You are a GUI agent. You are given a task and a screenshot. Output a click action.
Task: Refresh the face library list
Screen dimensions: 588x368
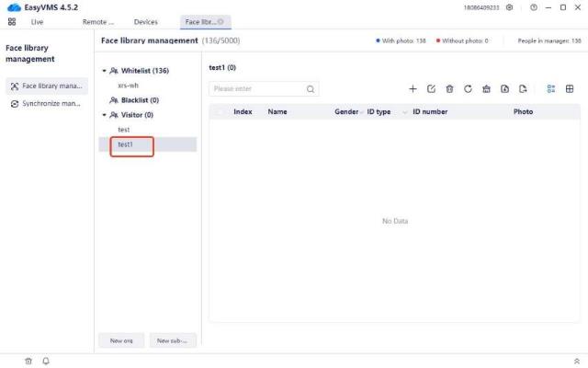[468, 89]
